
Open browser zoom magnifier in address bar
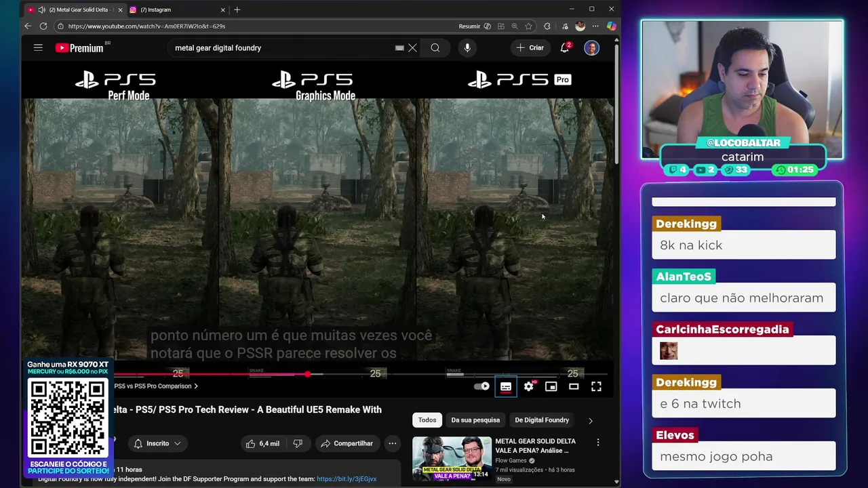tap(515, 26)
